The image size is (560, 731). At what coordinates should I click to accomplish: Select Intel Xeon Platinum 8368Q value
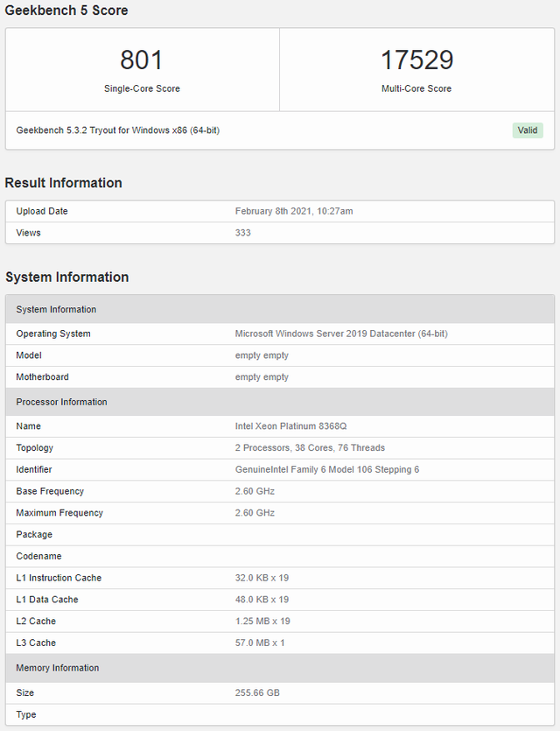click(290, 426)
